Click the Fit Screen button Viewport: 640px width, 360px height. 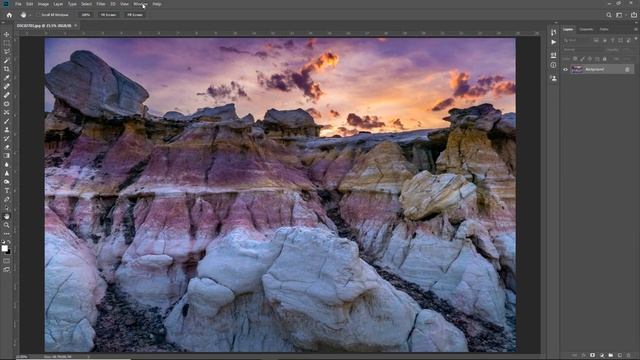(108, 15)
